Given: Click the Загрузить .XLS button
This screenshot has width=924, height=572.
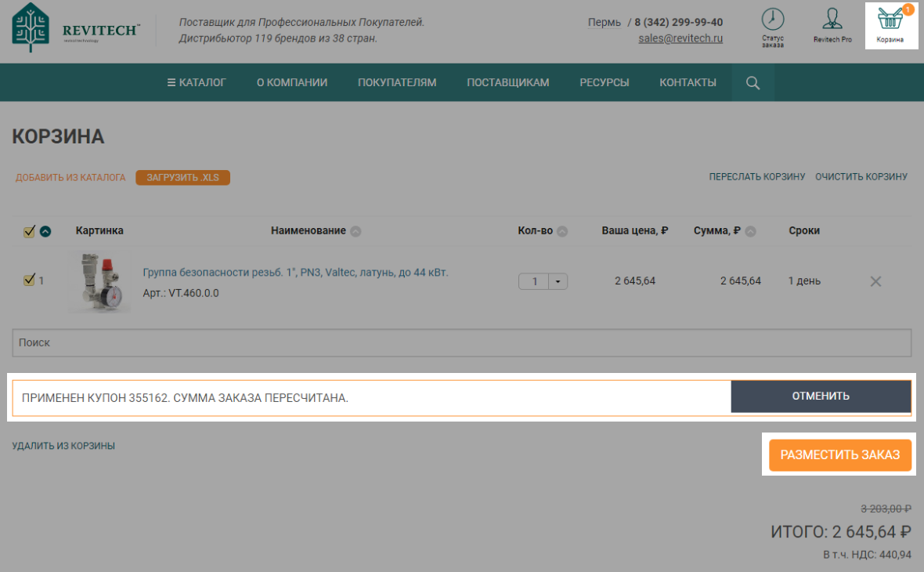Looking at the screenshot, I should coord(182,178).
